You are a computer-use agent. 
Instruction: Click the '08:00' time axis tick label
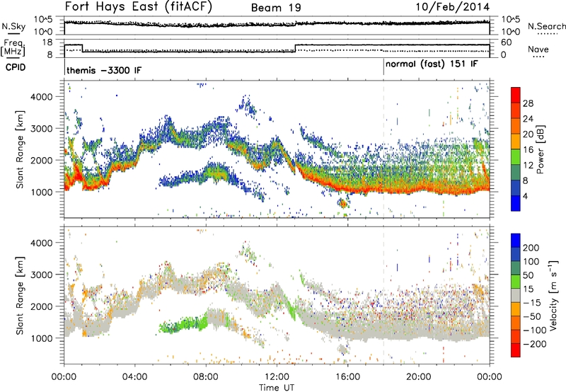tap(206, 377)
